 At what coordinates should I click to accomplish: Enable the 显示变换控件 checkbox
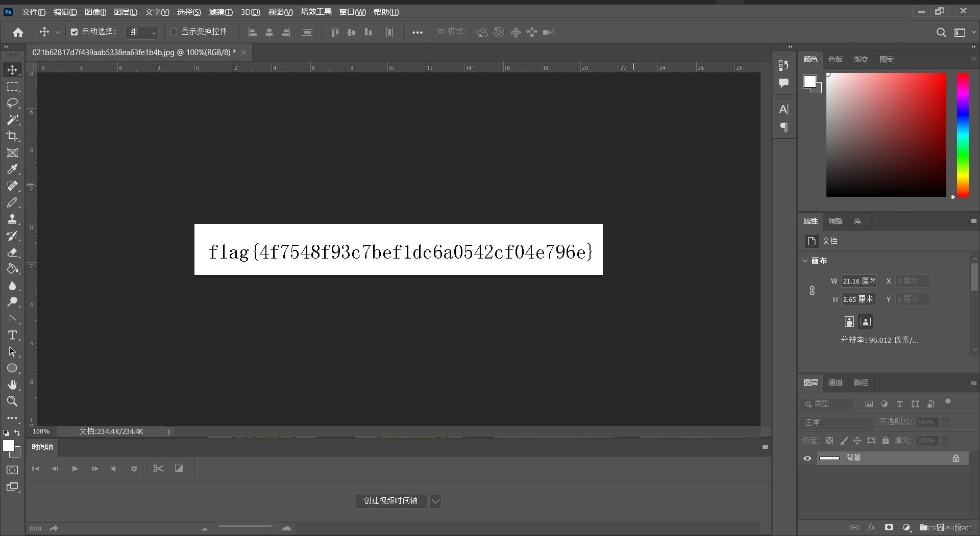click(174, 32)
